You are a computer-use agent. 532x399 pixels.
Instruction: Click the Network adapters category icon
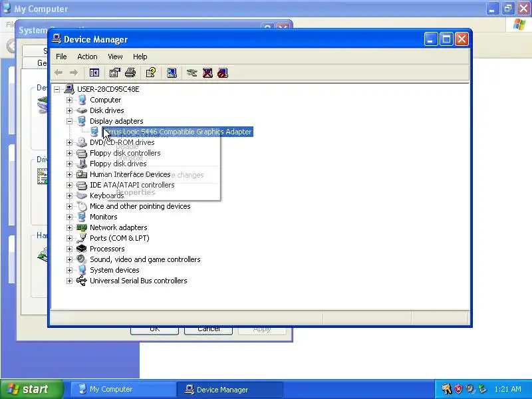tap(82, 227)
